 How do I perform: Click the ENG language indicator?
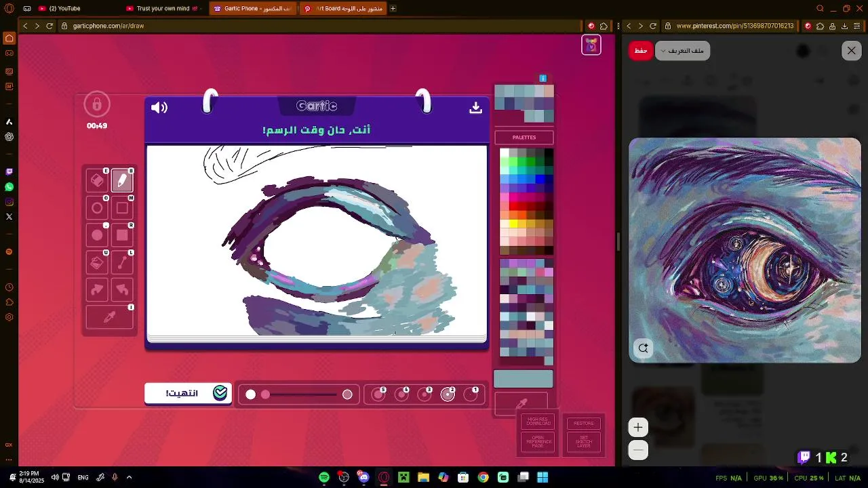tap(83, 478)
